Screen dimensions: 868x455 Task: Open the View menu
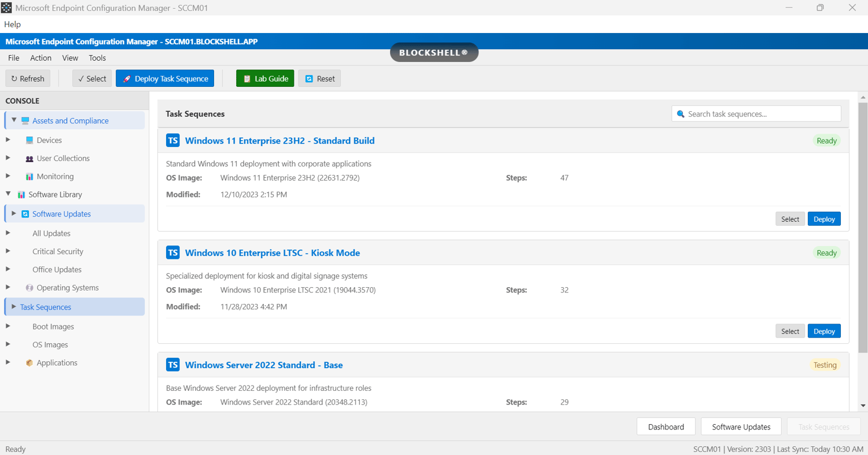[x=70, y=58]
